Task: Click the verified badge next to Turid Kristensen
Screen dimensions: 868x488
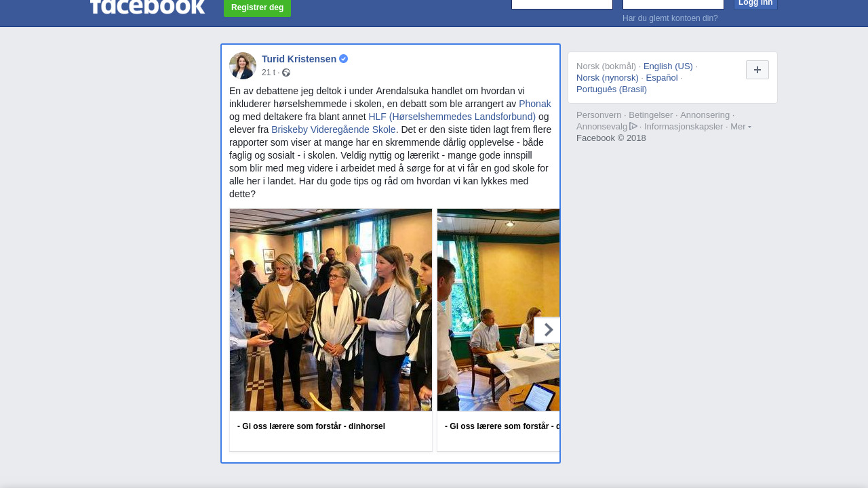Action: (x=344, y=59)
